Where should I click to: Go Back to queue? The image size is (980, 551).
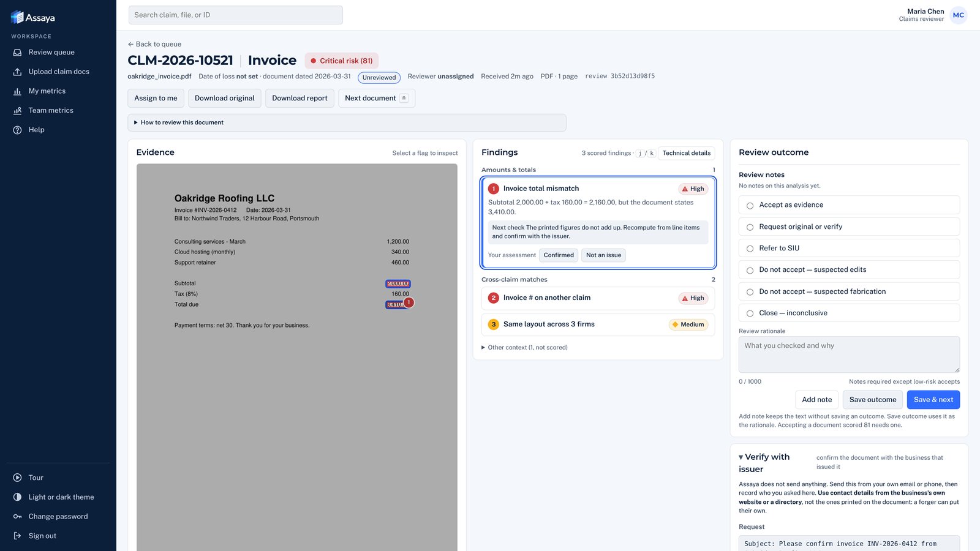coord(154,44)
